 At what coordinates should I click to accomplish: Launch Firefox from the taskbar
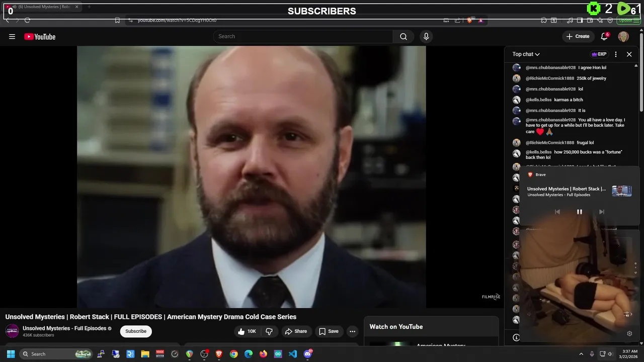tap(263, 354)
